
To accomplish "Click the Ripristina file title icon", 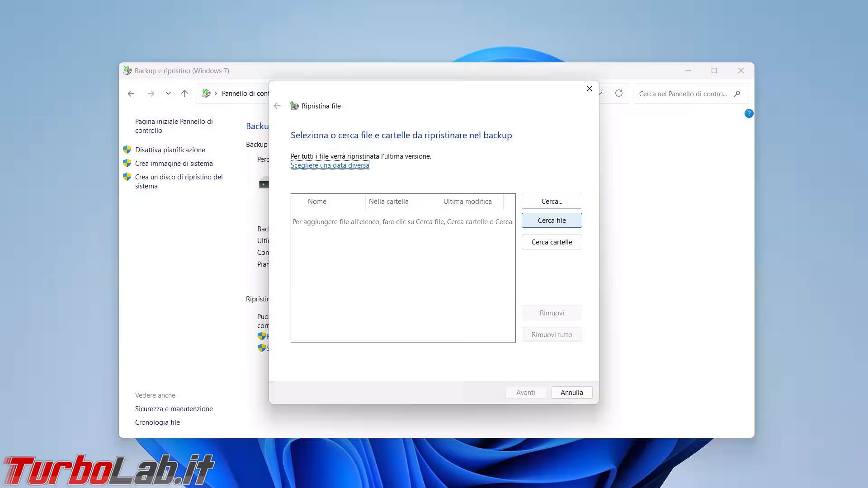I will 294,106.
